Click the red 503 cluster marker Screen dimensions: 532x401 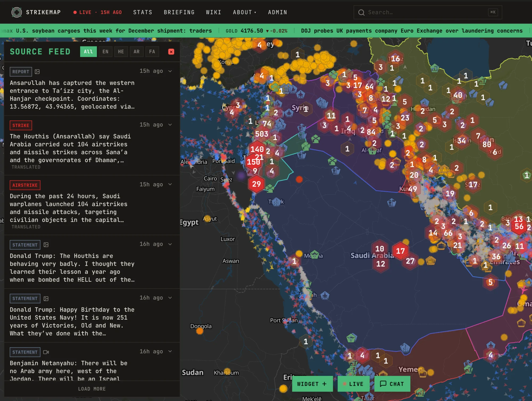click(x=261, y=134)
